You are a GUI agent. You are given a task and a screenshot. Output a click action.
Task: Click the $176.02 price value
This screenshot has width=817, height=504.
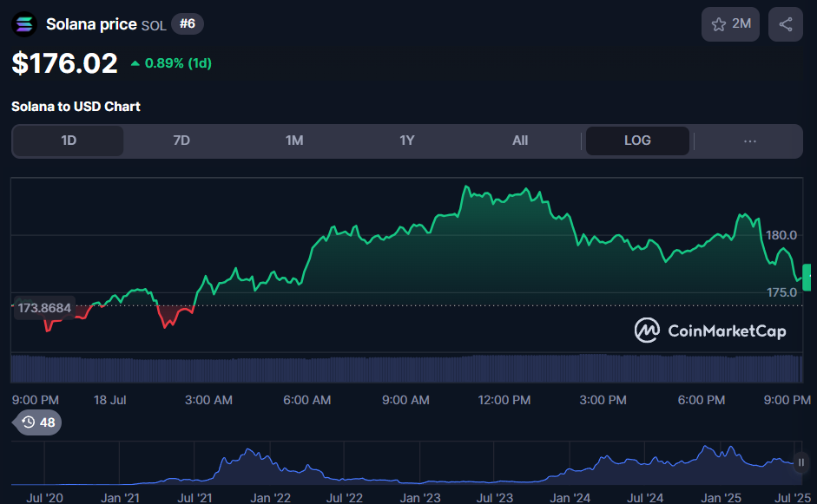(x=64, y=63)
